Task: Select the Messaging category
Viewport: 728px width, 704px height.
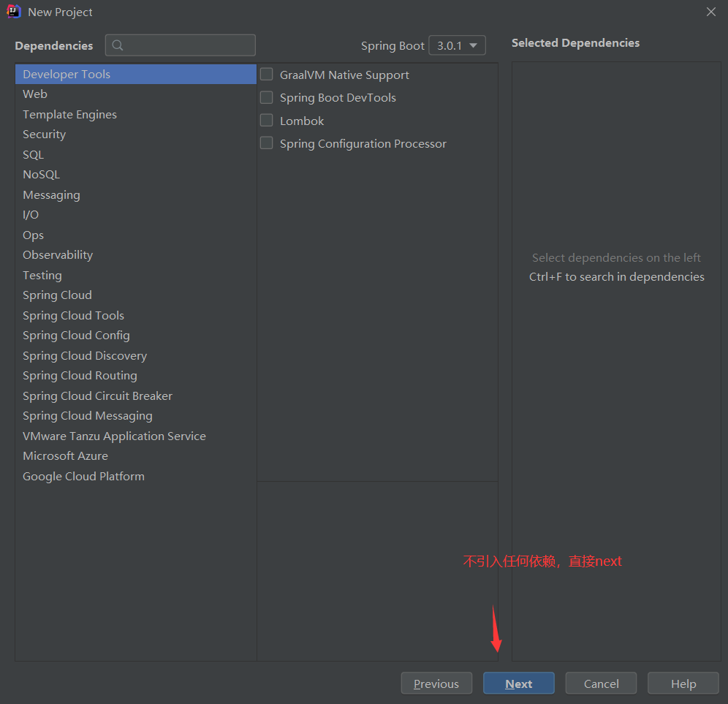Action: 135,194
